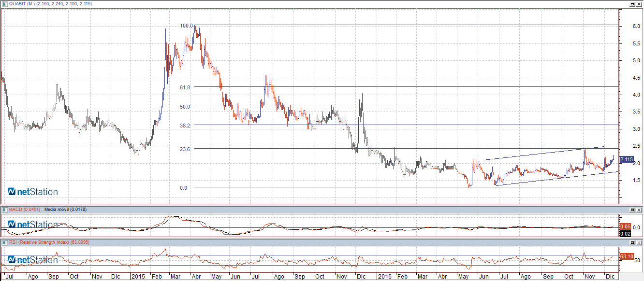Screen dimensions: 644x281
Task: Click the 100.0 Fibonacci level label
Action: [186, 26]
